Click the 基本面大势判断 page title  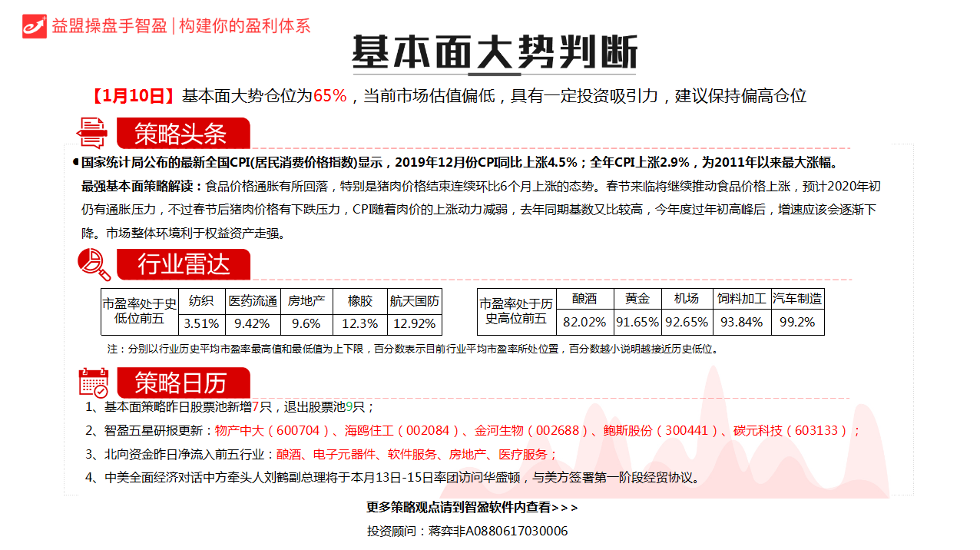pyautogui.click(x=494, y=54)
